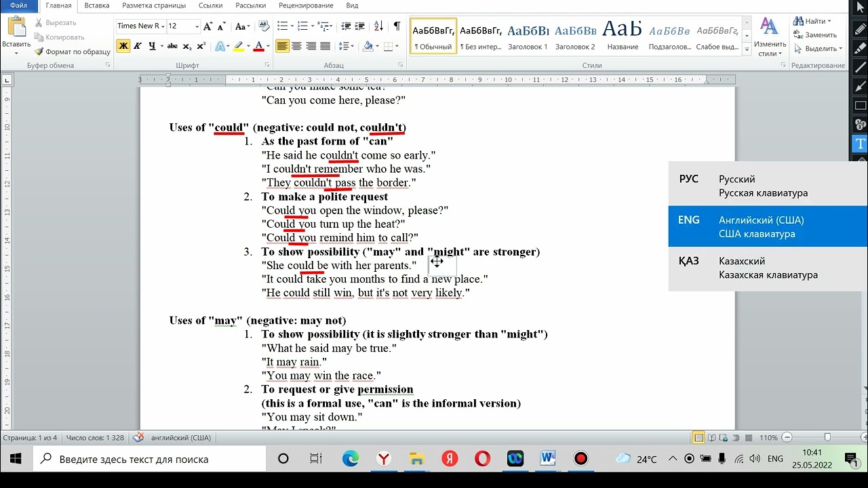
Task: Activate Format Painter (Формат по образцу)
Action: (x=73, y=52)
